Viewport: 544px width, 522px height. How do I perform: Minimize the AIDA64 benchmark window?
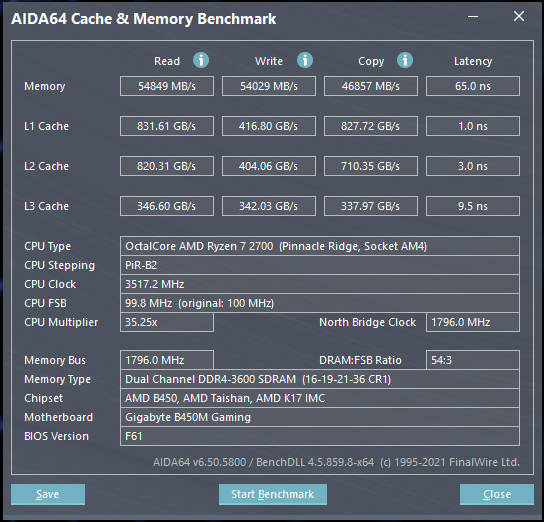(x=473, y=16)
